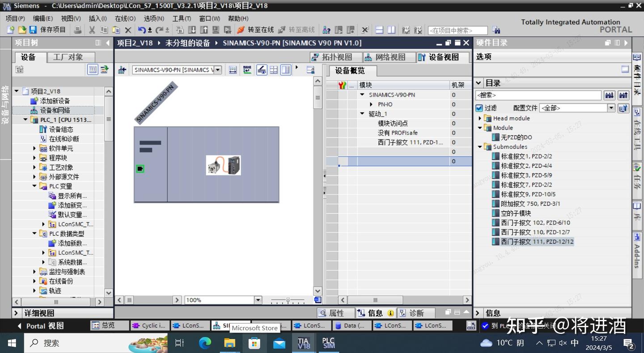Open Microsoft Edge from taskbar
This screenshot has width=644, height=353.
click(205, 343)
